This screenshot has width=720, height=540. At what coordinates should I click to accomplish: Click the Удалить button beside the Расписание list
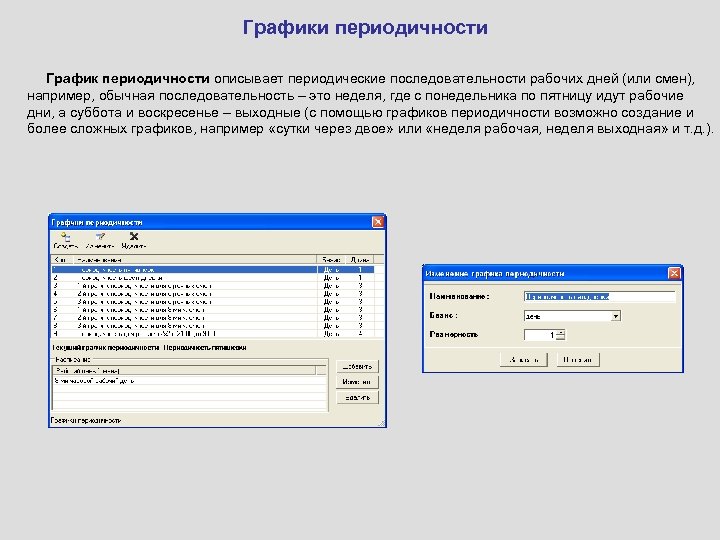click(357, 398)
